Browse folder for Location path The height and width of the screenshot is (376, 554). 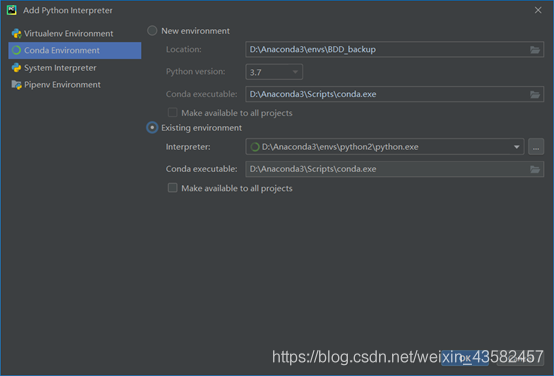(535, 50)
